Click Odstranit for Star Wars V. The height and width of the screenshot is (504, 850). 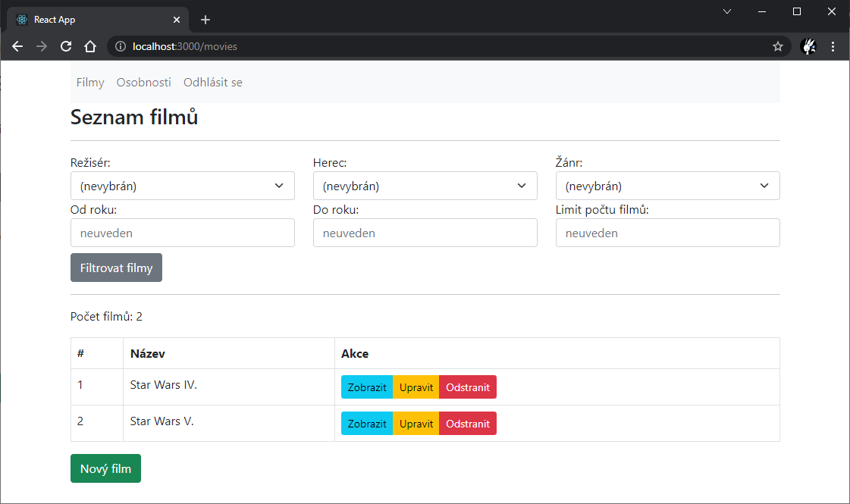tap(468, 424)
